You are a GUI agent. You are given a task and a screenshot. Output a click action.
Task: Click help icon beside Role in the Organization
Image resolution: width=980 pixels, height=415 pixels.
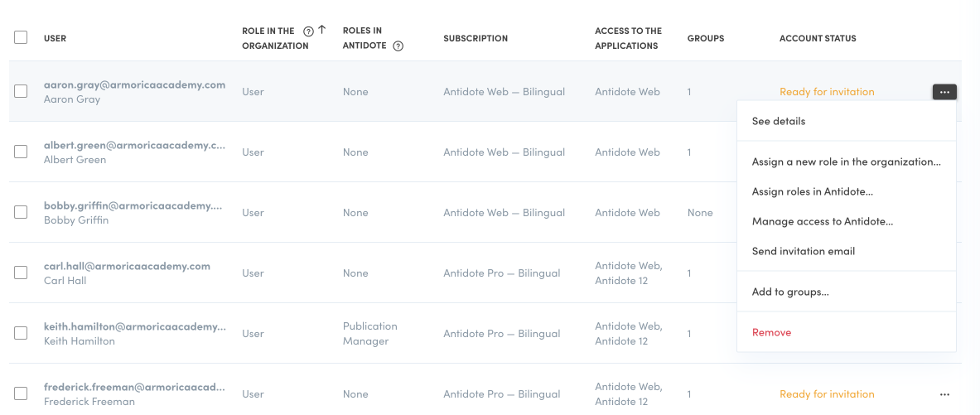(308, 31)
